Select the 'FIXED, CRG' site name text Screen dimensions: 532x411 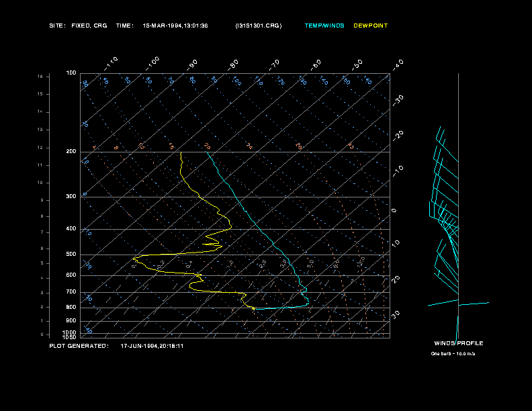click(x=89, y=26)
